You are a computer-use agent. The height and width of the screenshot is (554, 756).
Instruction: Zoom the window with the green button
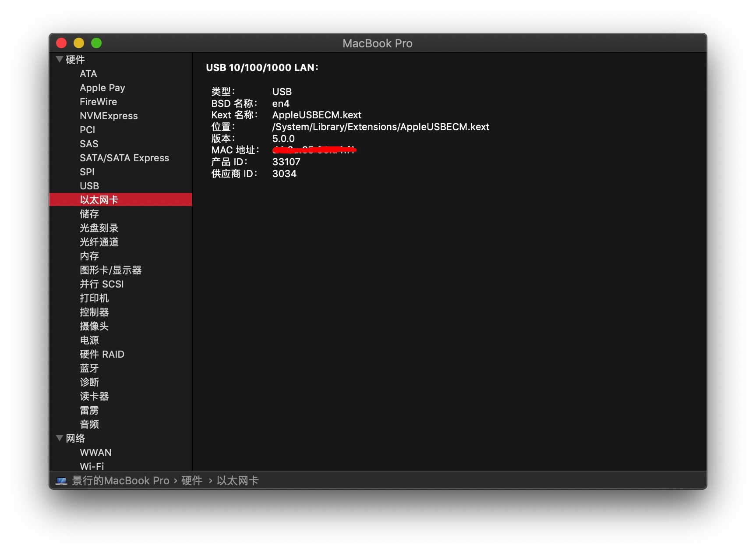coord(96,43)
